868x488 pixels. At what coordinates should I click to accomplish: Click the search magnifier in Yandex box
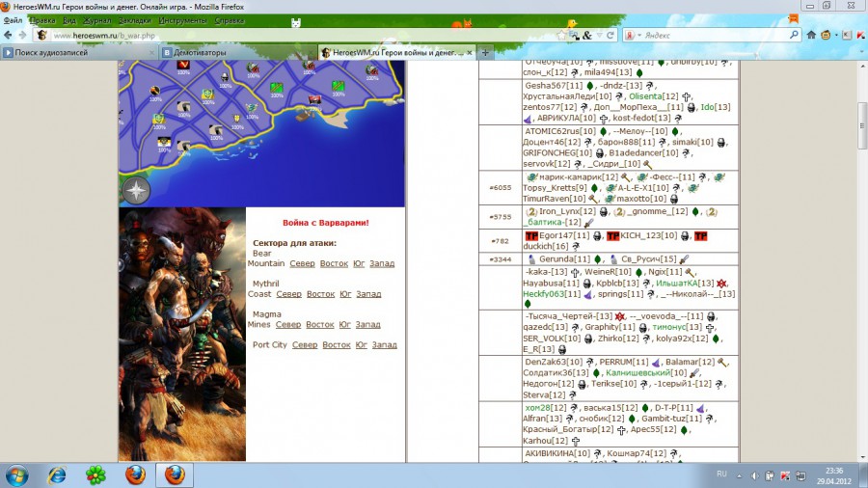(794, 35)
